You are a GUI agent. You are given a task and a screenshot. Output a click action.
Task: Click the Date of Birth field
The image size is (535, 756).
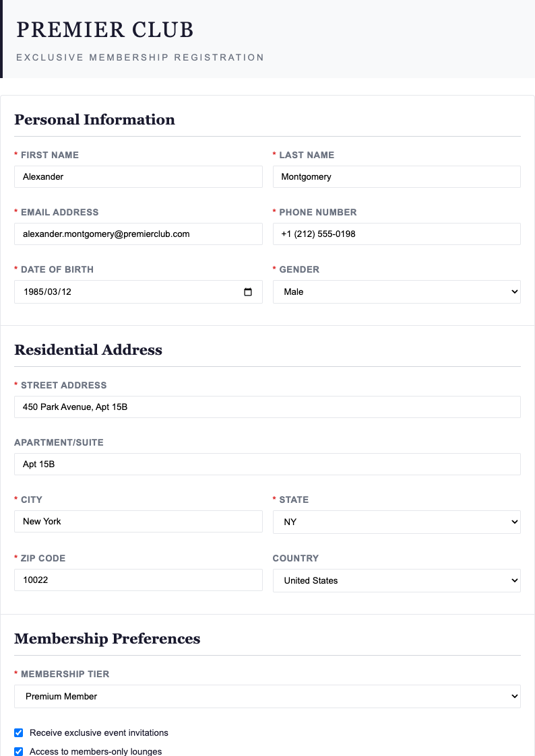(x=121, y=291)
